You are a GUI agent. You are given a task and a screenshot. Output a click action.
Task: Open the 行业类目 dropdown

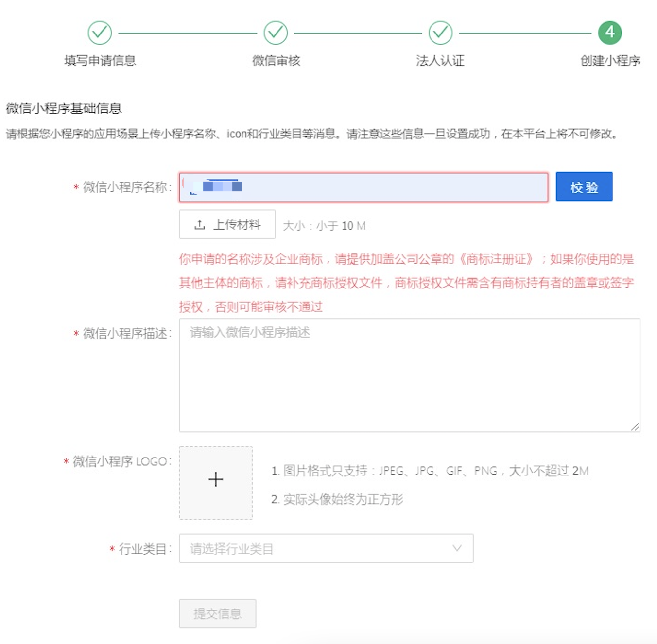[x=326, y=548]
